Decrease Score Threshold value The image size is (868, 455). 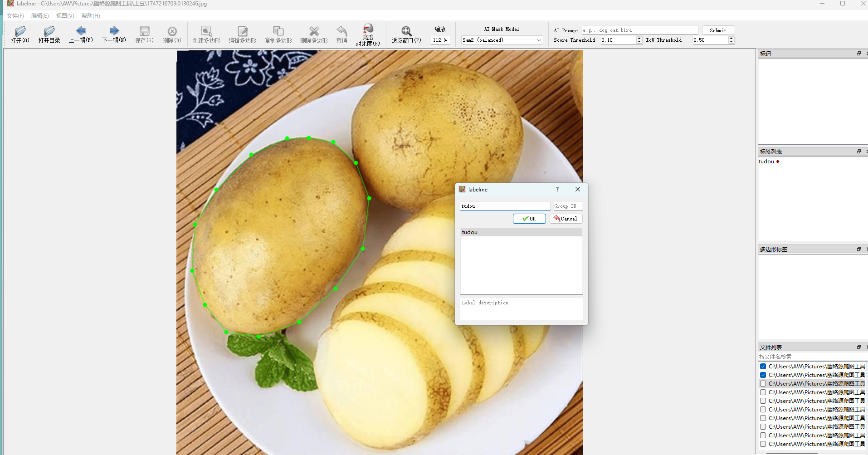pyautogui.click(x=639, y=42)
